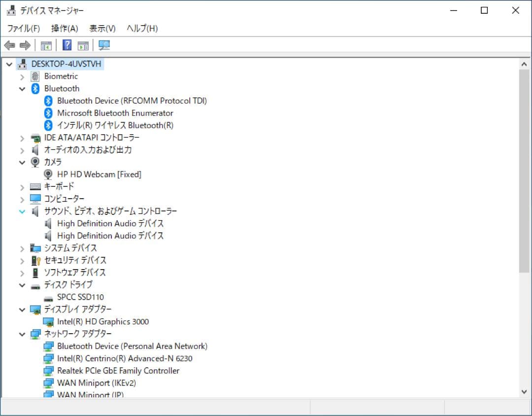Image resolution: width=532 pixels, height=416 pixels.
Task: Click the システム デバイス folder icon
Action: [35, 248]
